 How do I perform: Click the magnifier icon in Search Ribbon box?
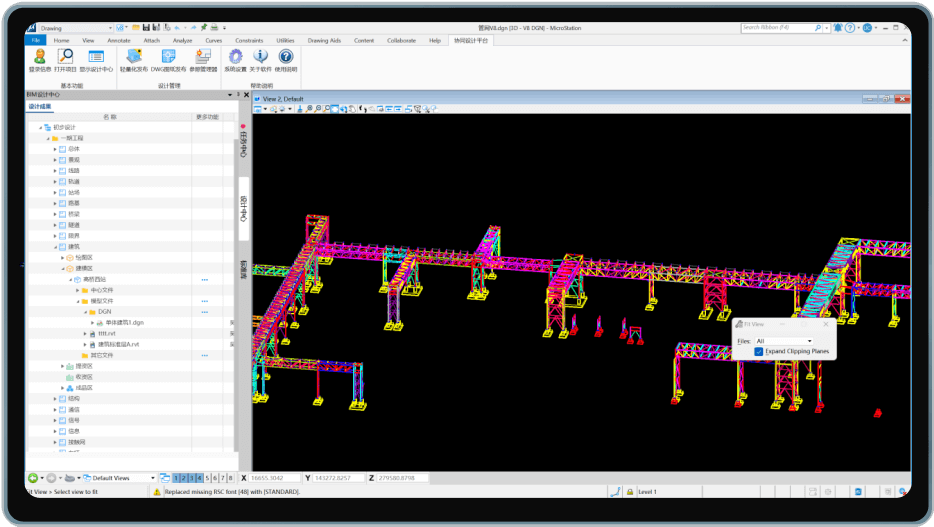(818, 27)
